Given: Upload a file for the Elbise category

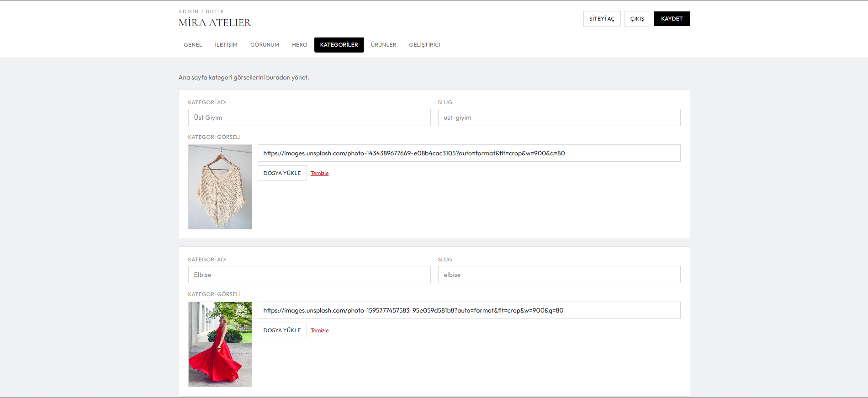Looking at the screenshot, I should click(282, 330).
